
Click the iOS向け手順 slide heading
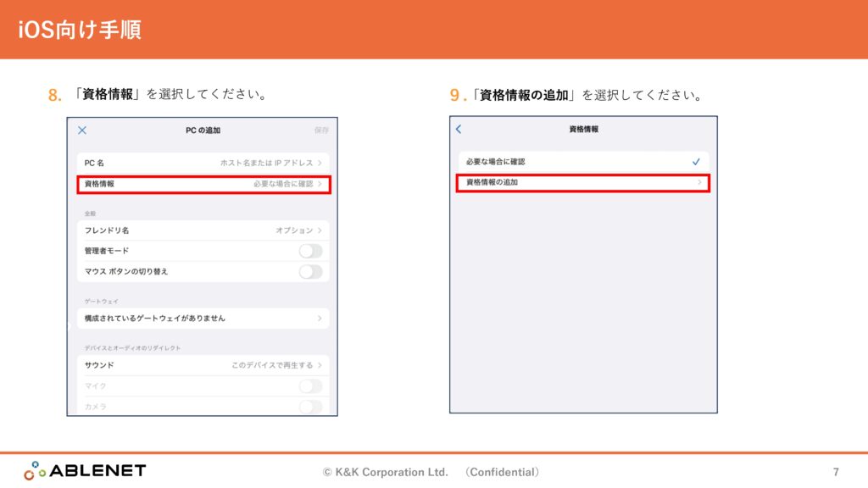[80, 30]
